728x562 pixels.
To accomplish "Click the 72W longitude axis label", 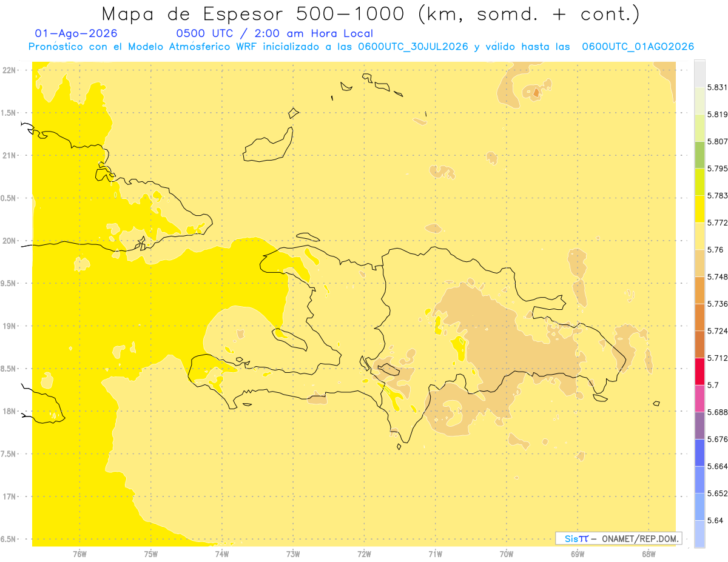I will 365,554.
